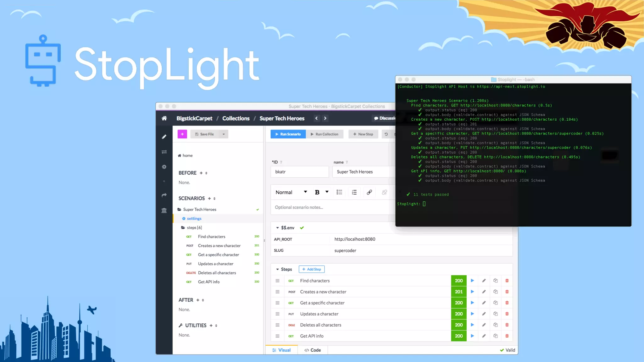Viewport: 644px width, 362px height.
Task: Duplicate the Creates a new character step
Action: [495, 292]
